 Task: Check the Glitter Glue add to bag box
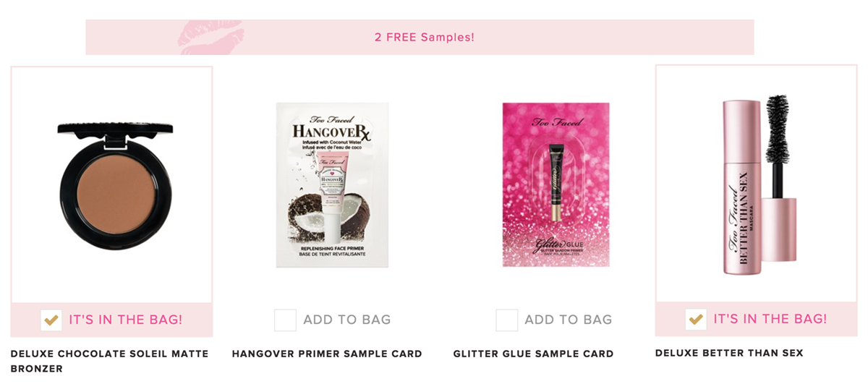click(506, 320)
